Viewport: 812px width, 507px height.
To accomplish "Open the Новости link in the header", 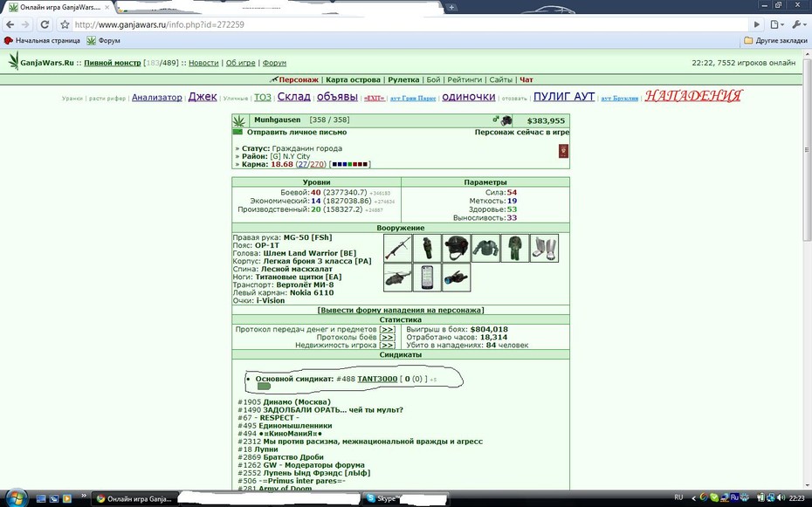I will tap(203, 63).
